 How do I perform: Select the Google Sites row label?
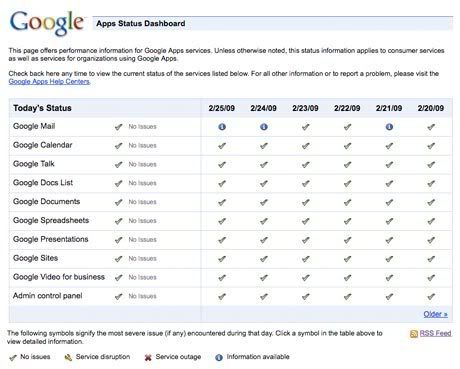pos(36,258)
